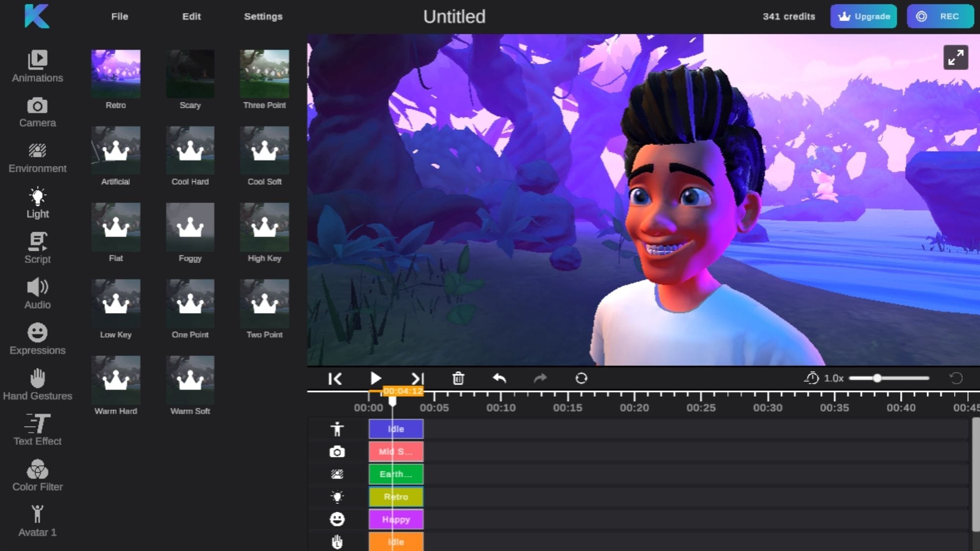Toggle the loop playback icon
This screenshot has width=980, height=551.
coord(581,379)
